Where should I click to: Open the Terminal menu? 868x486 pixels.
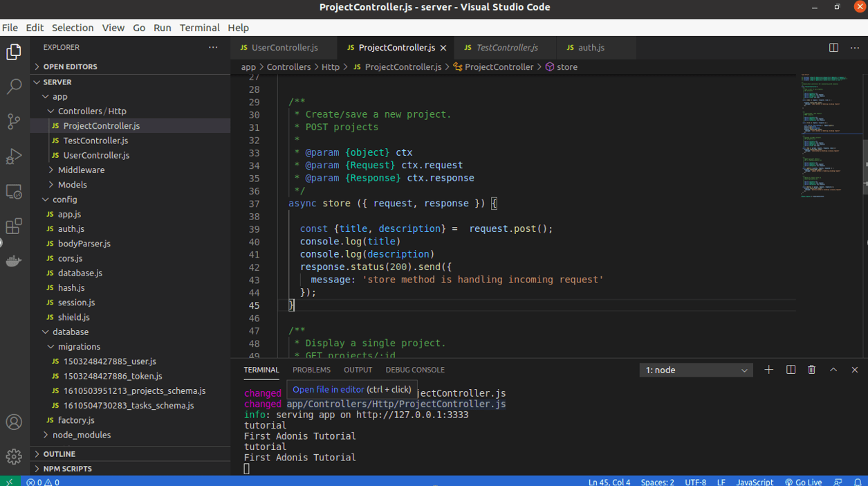199,28
